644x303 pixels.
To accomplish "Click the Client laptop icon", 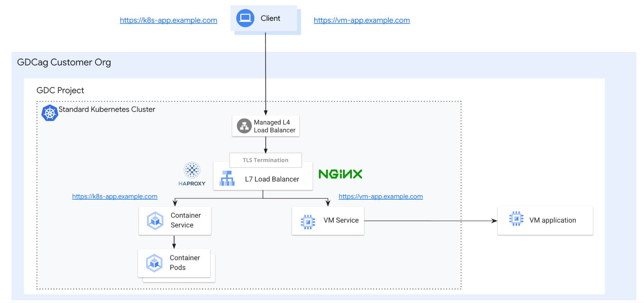I will click(x=245, y=18).
